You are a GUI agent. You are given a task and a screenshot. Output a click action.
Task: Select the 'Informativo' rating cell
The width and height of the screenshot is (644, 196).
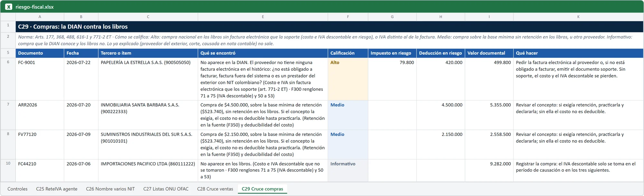[x=348, y=170]
